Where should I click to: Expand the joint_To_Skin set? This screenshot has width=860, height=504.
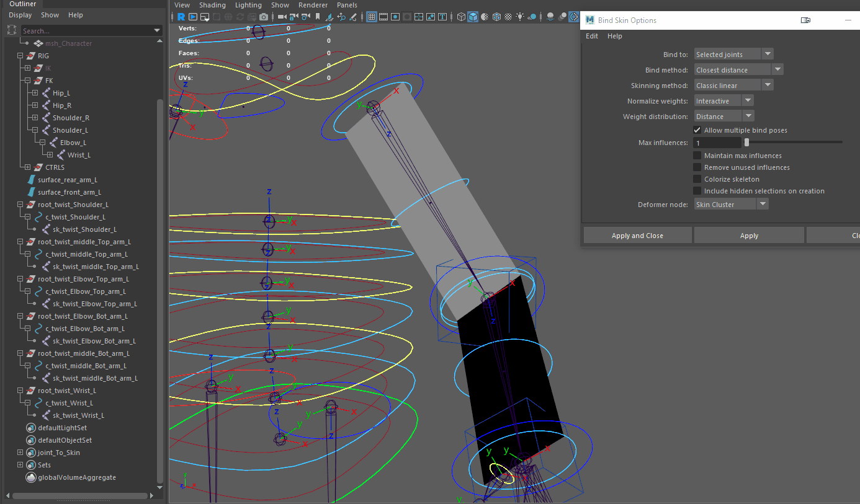(x=20, y=453)
